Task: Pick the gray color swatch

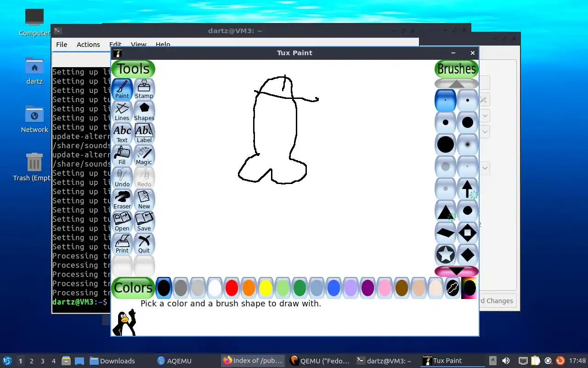Action: click(181, 288)
